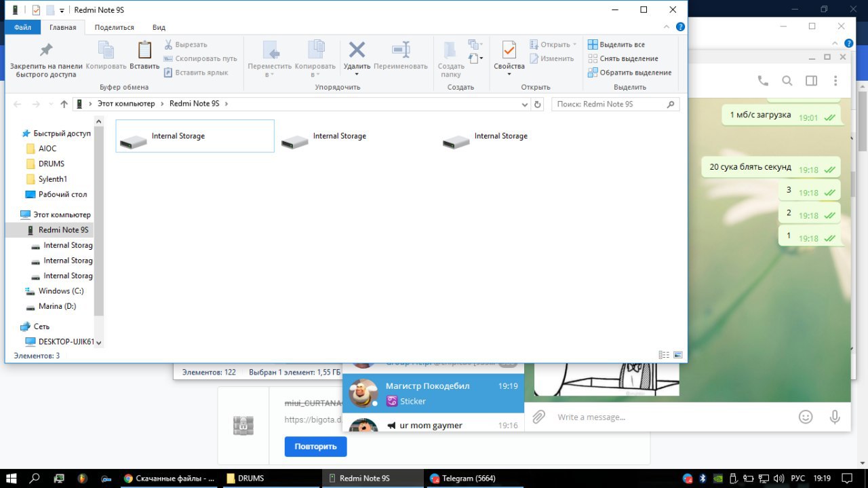Click Redmi Note 9S breadcrumb chevron

pos(226,104)
